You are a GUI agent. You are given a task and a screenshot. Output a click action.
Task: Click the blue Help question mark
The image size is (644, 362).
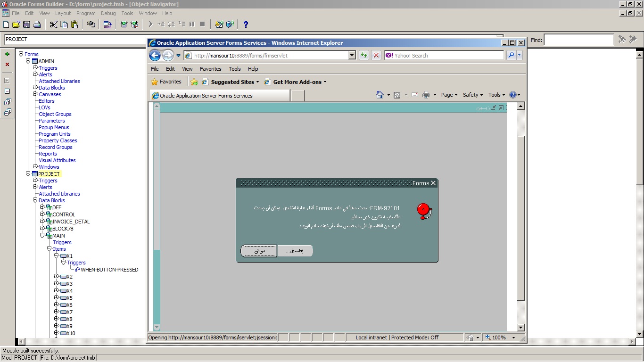[x=246, y=25]
